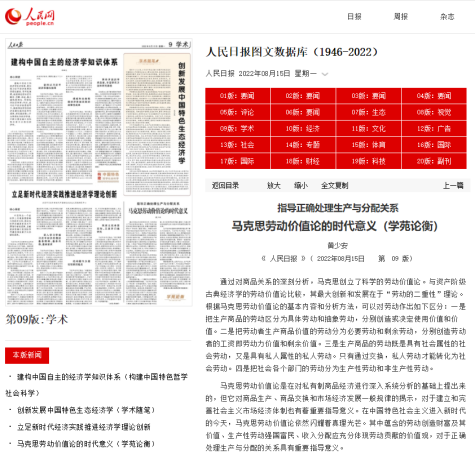Select 03版：要闻 page
The height and width of the screenshot is (460, 475).
[369, 96]
